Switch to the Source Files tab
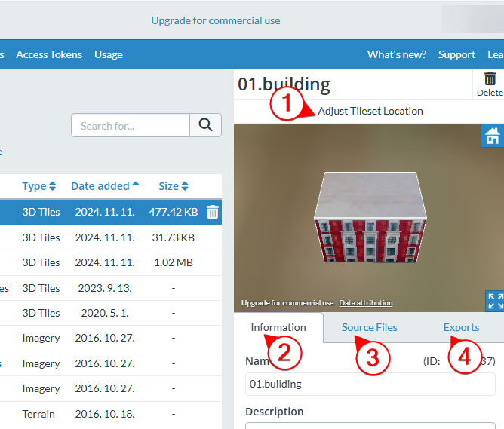504x429 pixels. pyautogui.click(x=369, y=327)
